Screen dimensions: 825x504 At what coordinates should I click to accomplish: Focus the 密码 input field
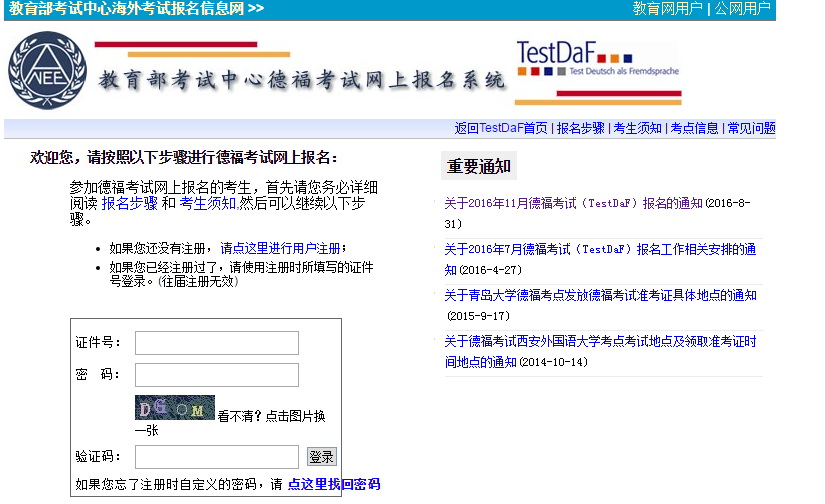click(216, 375)
